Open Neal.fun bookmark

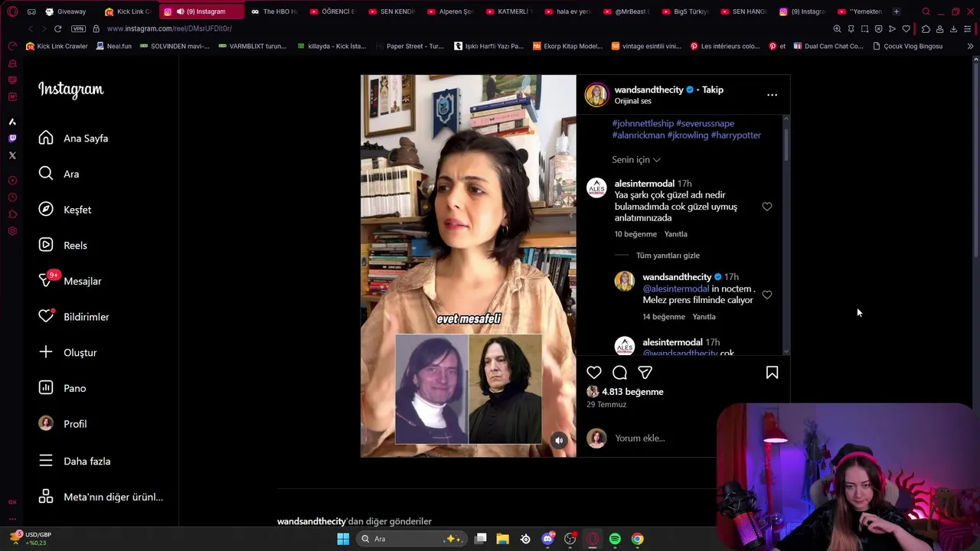[113, 46]
